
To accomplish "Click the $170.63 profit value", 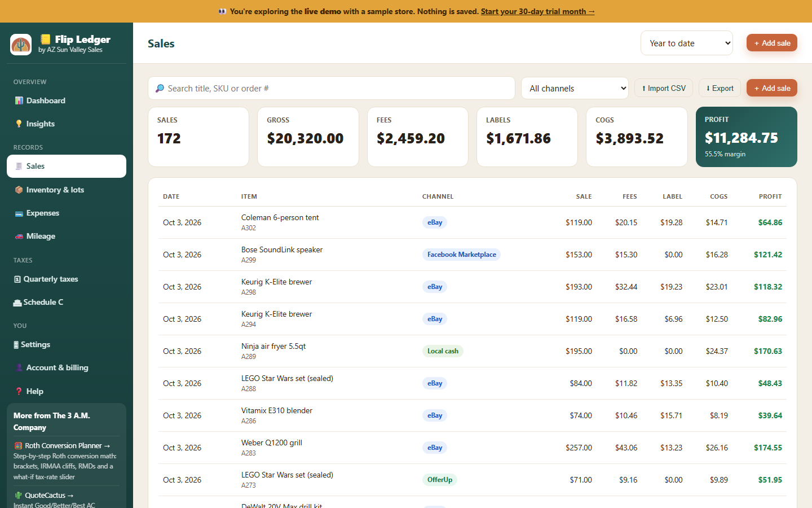I will click(x=768, y=351).
